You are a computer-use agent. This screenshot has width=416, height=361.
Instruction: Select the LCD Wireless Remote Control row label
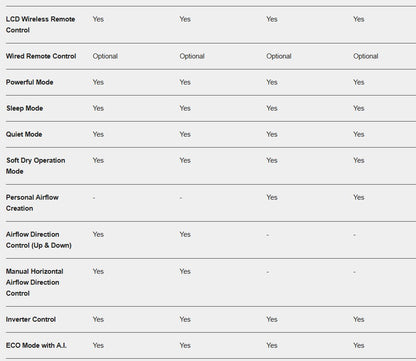click(x=40, y=25)
